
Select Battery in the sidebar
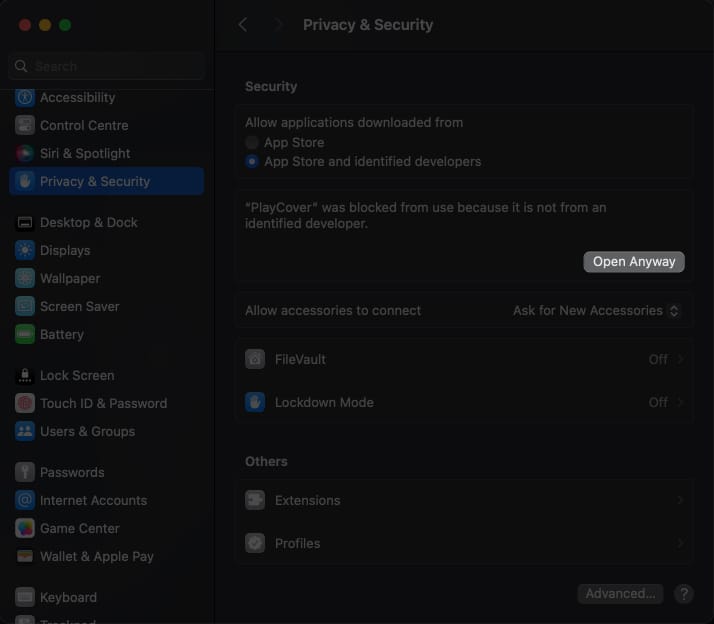click(x=107, y=334)
